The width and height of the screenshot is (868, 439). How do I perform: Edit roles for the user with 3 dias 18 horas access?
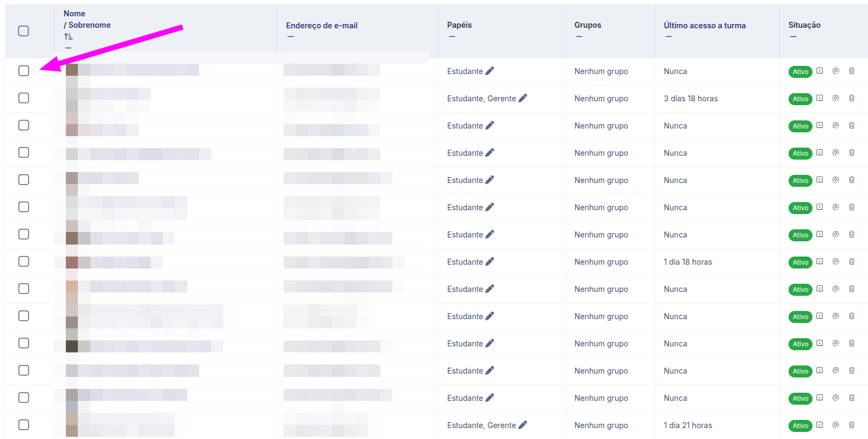click(522, 98)
